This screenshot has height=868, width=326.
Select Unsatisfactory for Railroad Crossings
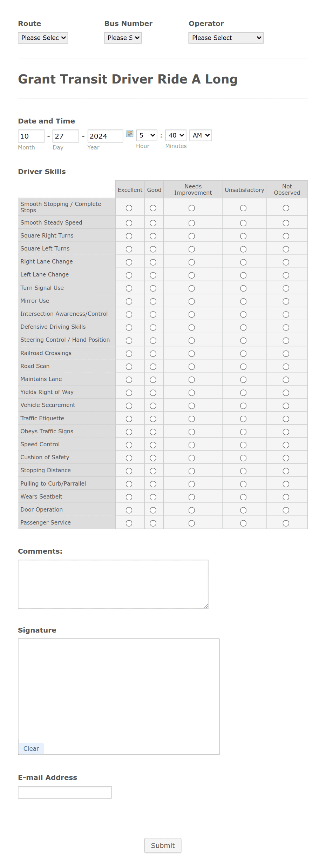(244, 353)
